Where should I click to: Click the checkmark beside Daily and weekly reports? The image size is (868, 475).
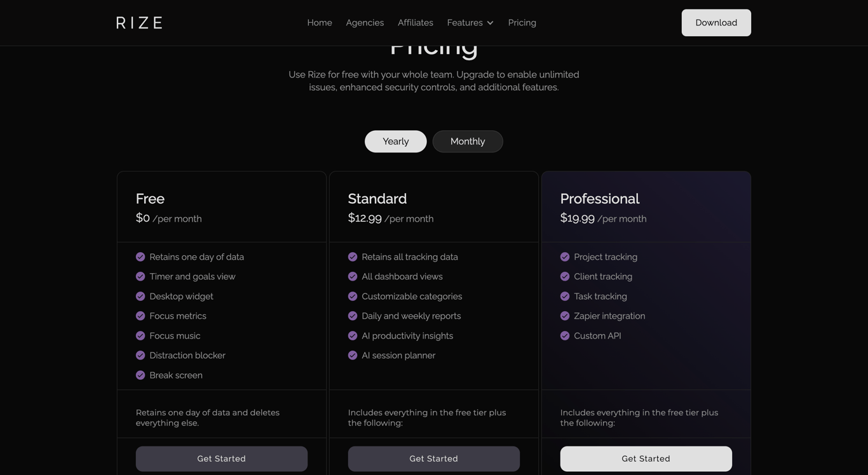[352, 315]
